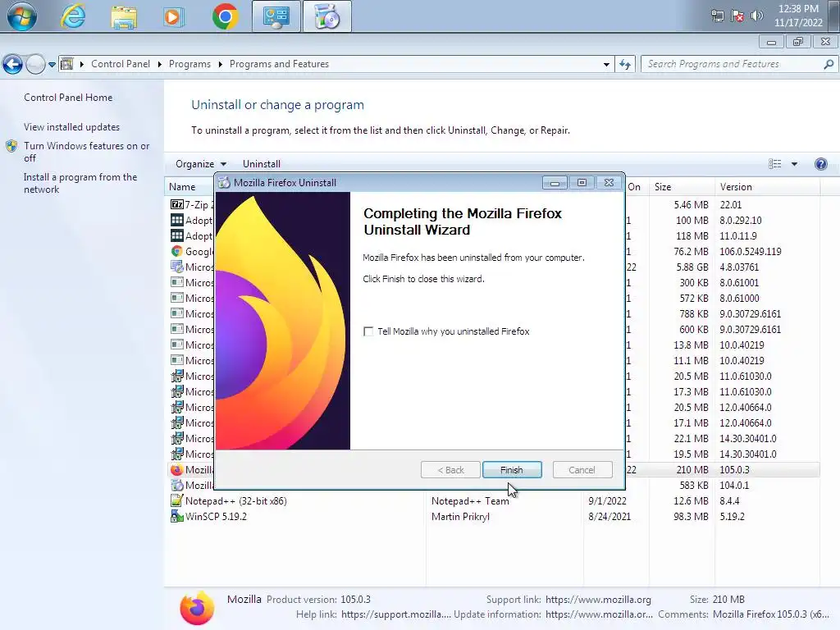Click the refresh button beside the address bar
Image resolution: width=840 pixels, height=630 pixels.
(624, 64)
